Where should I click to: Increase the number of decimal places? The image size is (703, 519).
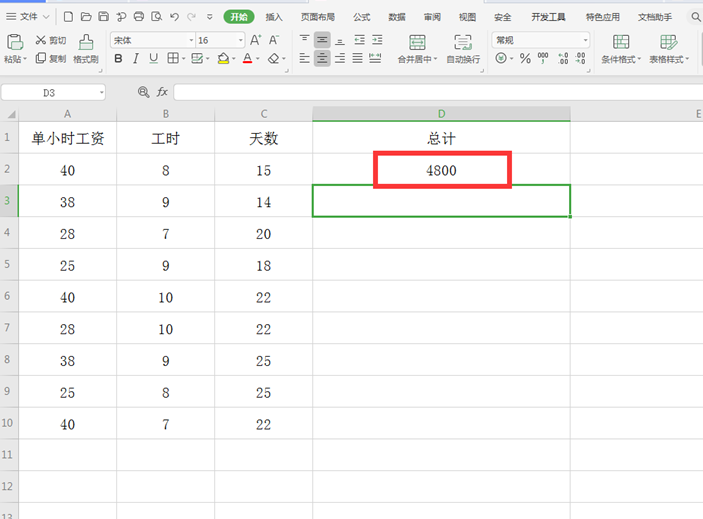(x=563, y=58)
